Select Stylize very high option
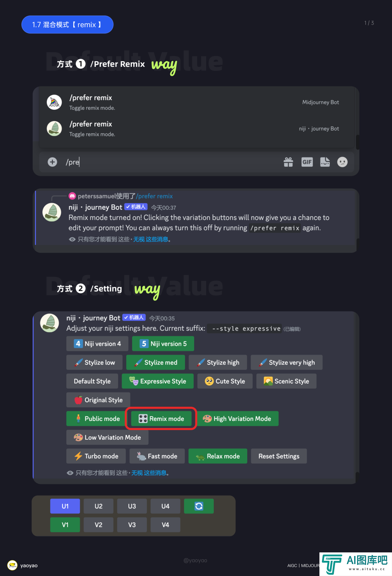The height and width of the screenshot is (576, 392). click(x=287, y=362)
